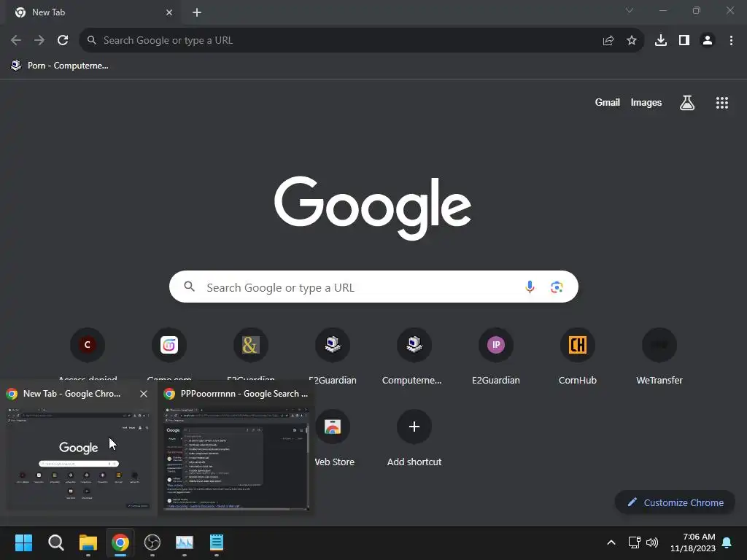Open volume control in system tray

pyautogui.click(x=652, y=542)
